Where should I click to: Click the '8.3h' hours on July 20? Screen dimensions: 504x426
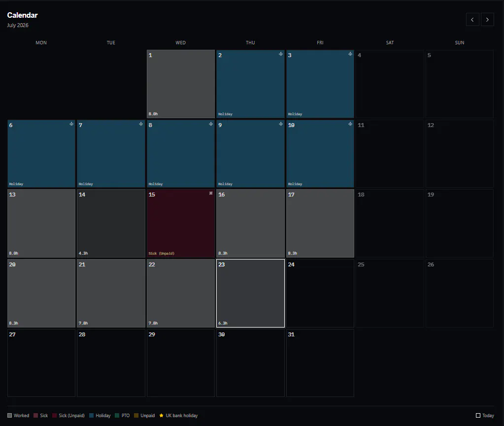(13, 323)
